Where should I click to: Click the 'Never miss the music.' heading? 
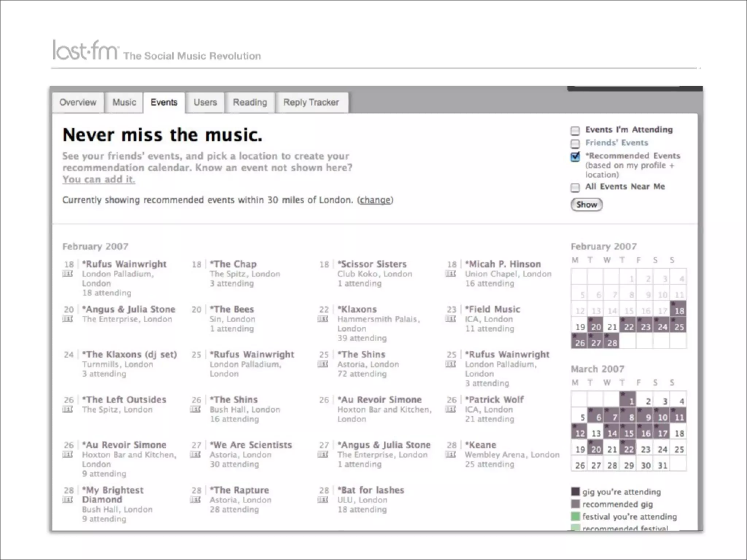tap(162, 135)
